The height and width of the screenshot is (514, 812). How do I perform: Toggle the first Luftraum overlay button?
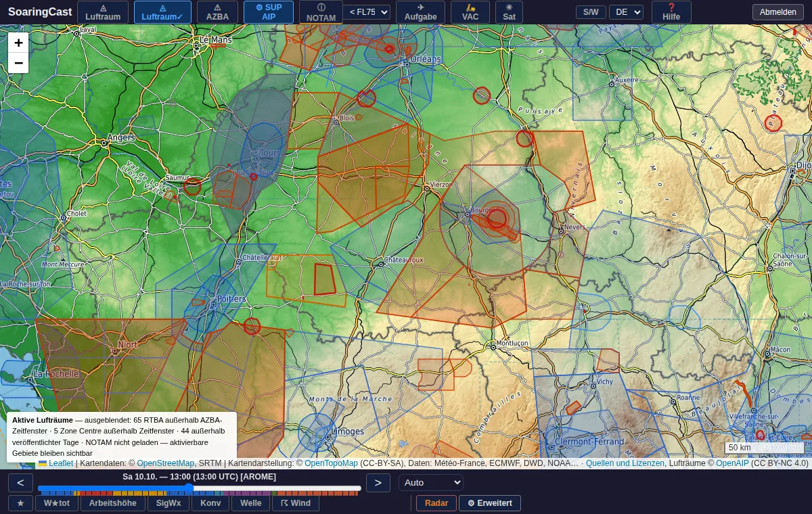pos(103,12)
